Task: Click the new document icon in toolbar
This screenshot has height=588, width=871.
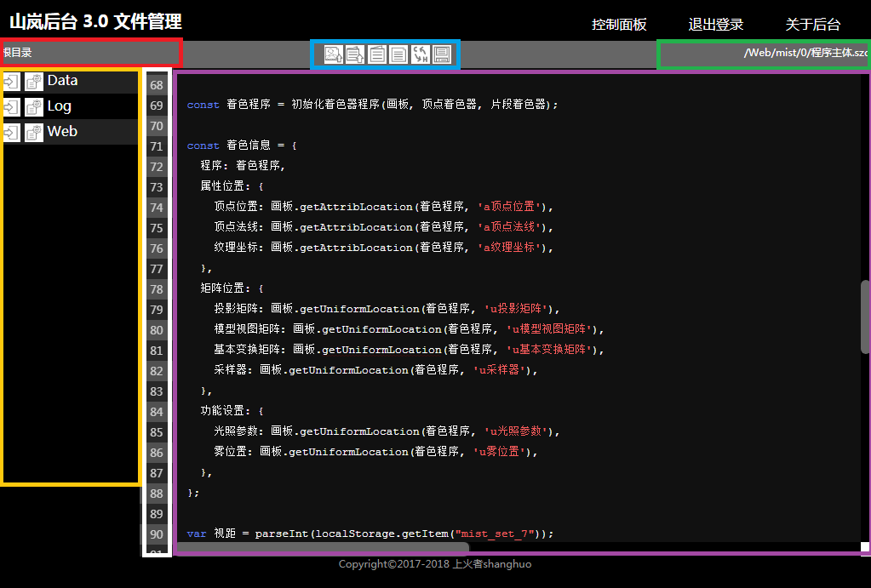Action: (398, 54)
